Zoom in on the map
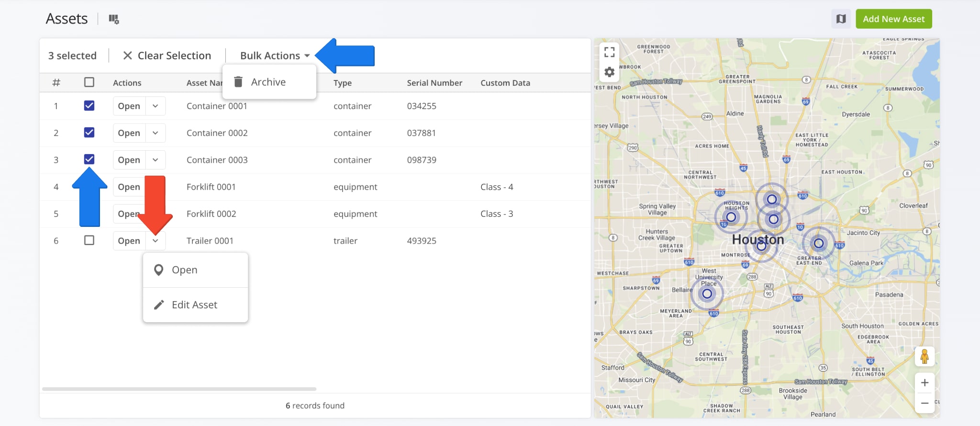This screenshot has height=426, width=980. point(924,383)
